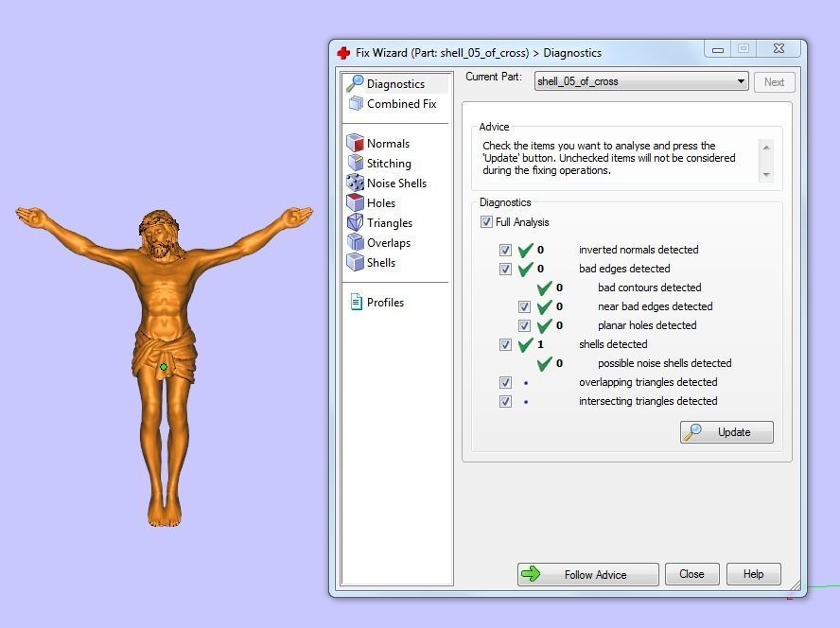
Task: Click green checkmark beside inverted normals detected
Action: [526, 250]
